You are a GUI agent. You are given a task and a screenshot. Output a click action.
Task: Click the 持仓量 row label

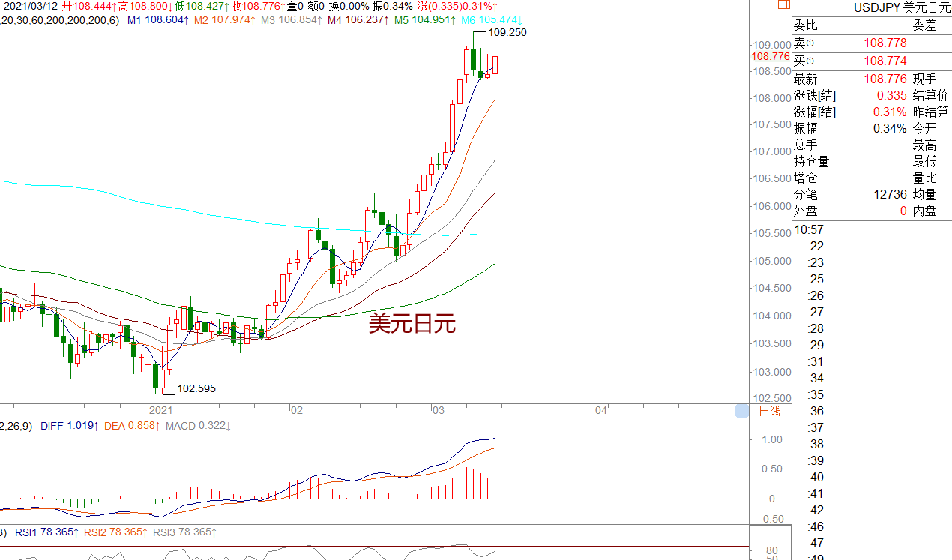click(x=811, y=162)
